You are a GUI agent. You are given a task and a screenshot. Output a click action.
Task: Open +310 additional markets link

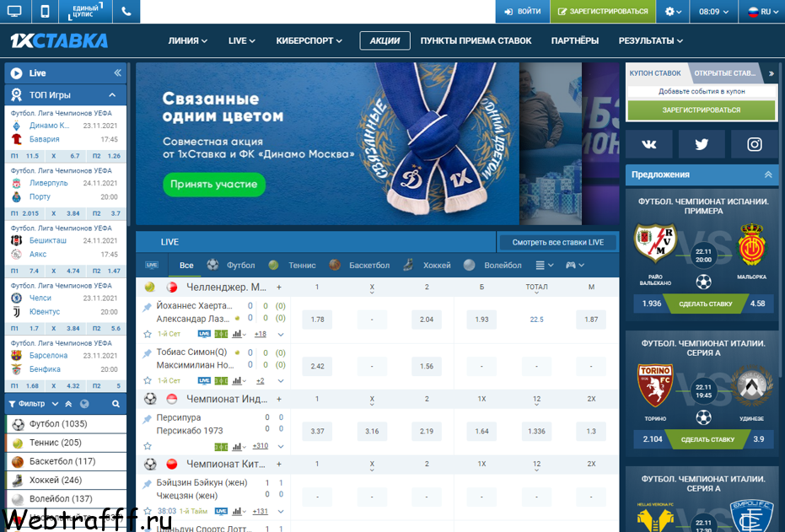261,446
